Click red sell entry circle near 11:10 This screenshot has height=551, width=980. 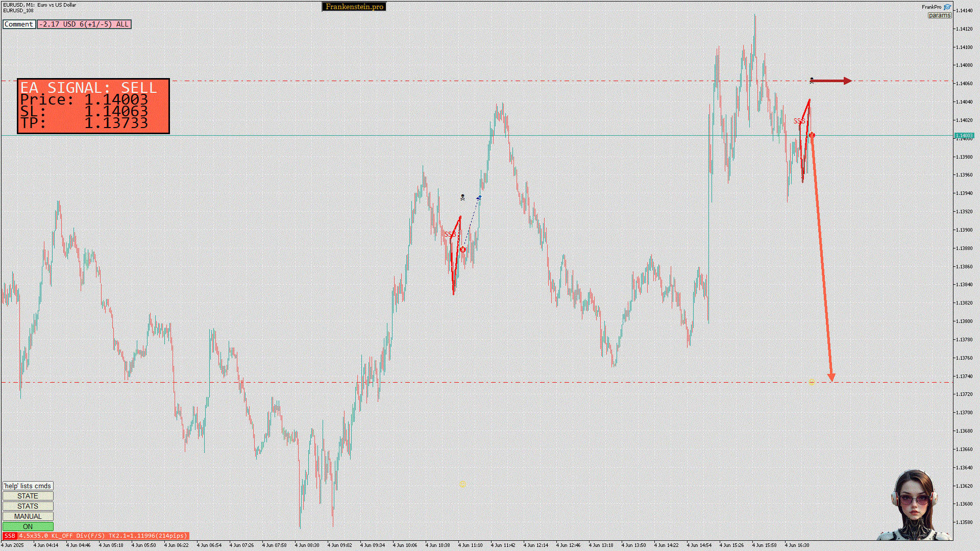pyautogui.click(x=462, y=249)
